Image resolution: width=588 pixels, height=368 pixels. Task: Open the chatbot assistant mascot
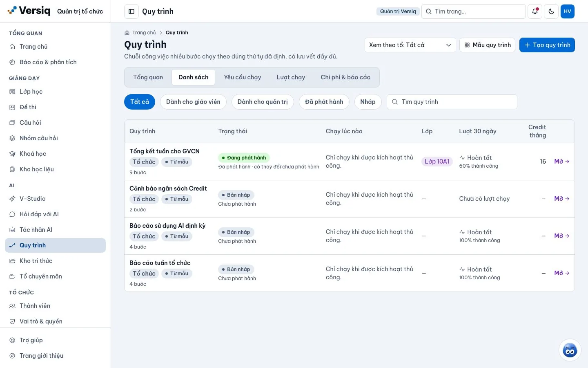[x=570, y=350]
